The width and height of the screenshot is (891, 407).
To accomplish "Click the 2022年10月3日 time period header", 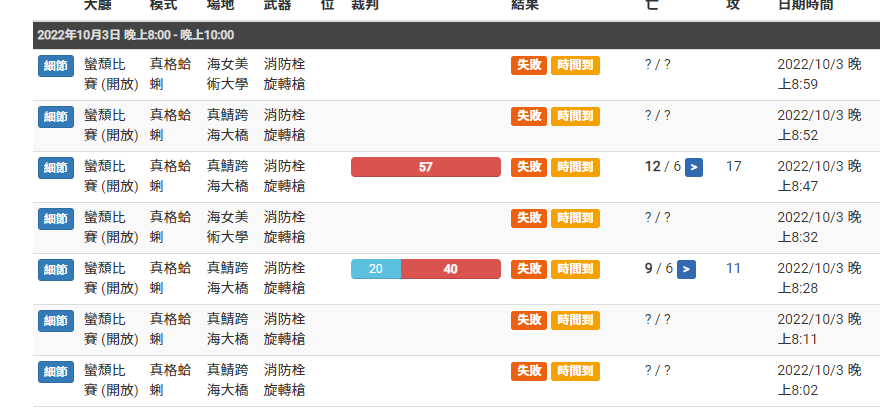I will tap(145, 35).
